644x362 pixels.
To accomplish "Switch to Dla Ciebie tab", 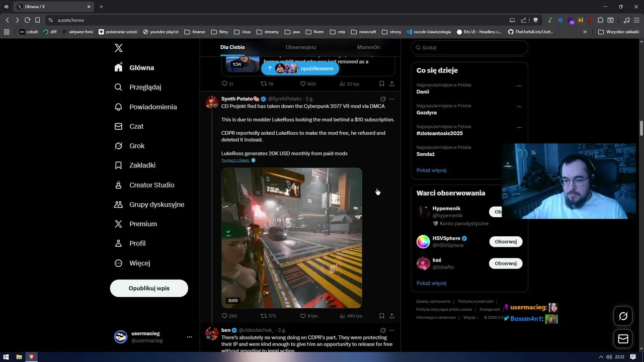I will [x=232, y=47].
